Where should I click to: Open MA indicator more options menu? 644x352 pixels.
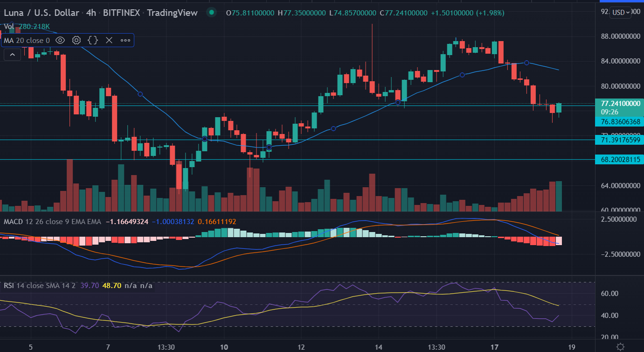[125, 40]
